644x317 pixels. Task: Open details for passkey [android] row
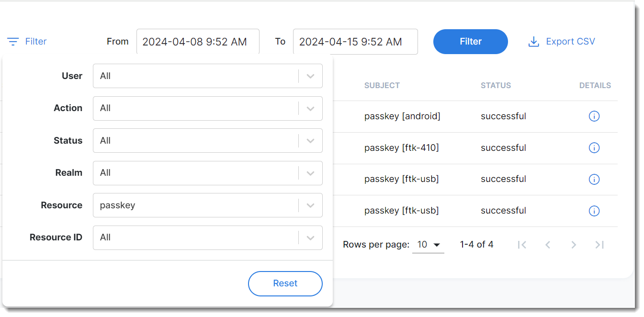click(x=594, y=116)
